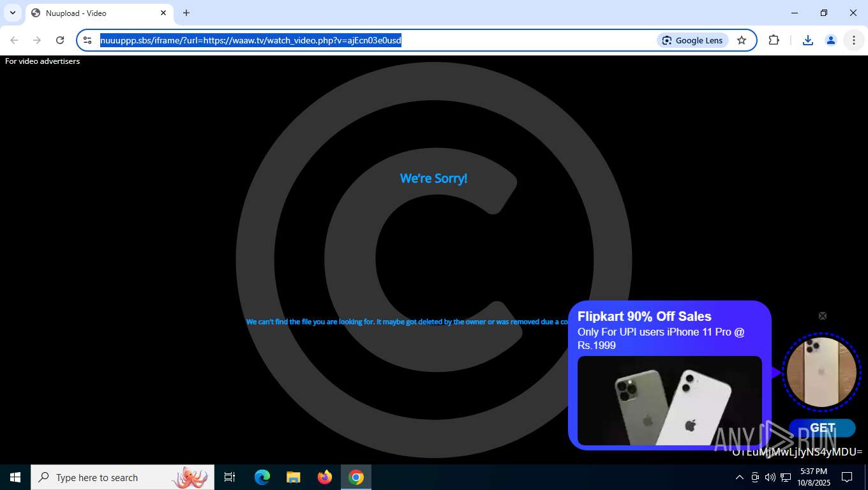This screenshot has width=868, height=490.
Task: View site information icon
Action: click(88, 40)
